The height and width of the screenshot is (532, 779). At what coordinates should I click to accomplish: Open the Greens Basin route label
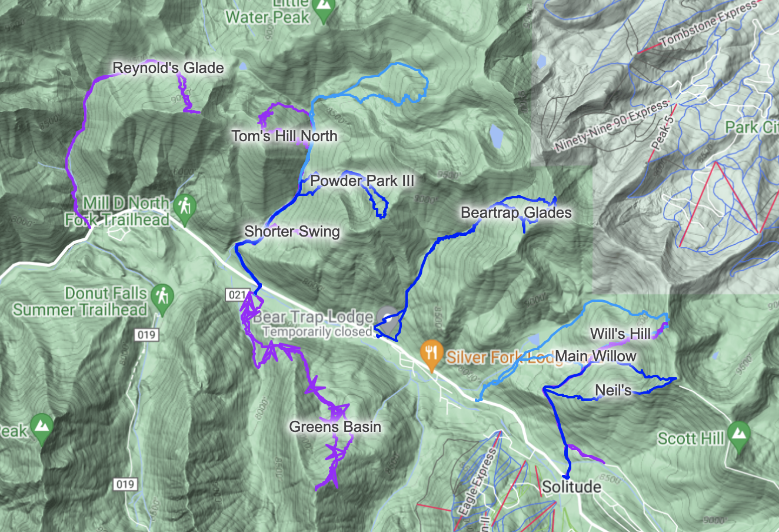[335, 427]
